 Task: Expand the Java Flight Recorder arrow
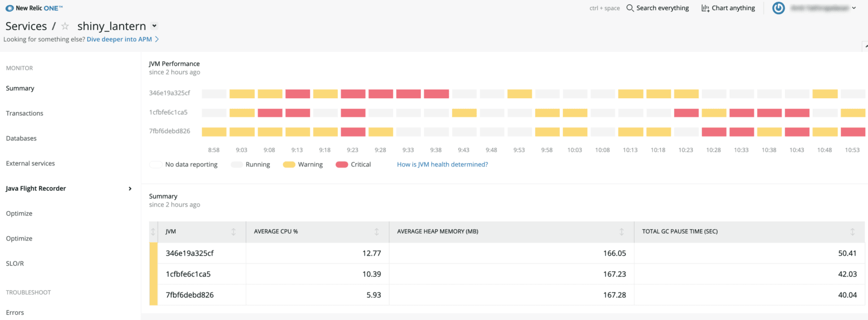130,189
